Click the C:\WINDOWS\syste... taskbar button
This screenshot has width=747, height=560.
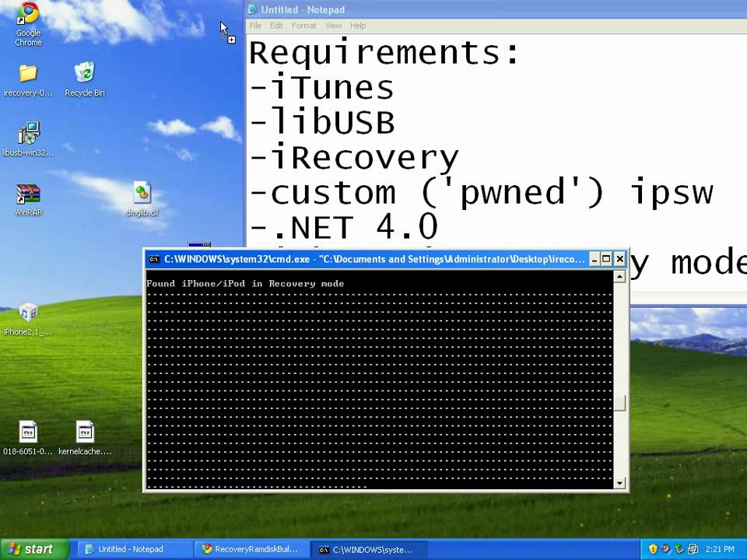tap(369, 550)
